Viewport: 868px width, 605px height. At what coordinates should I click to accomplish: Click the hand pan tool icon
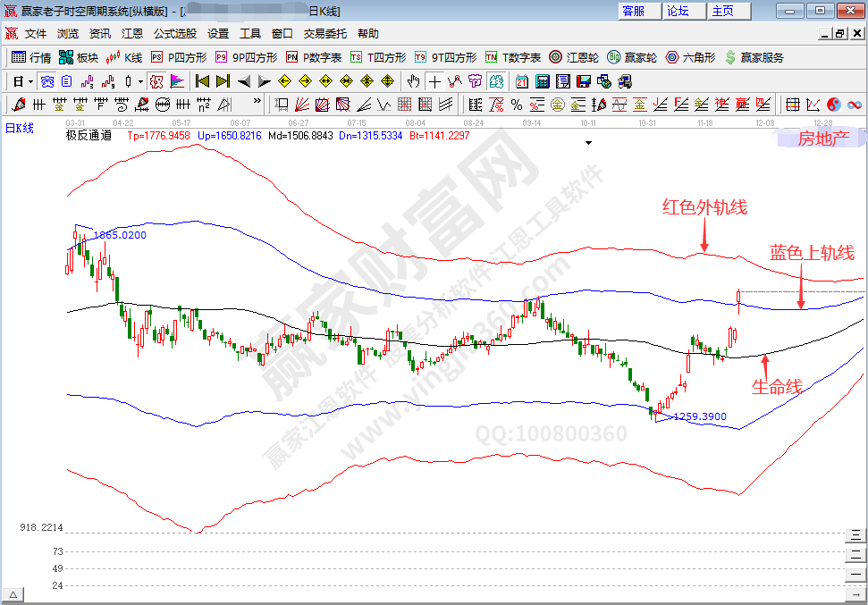[x=413, y=81]
